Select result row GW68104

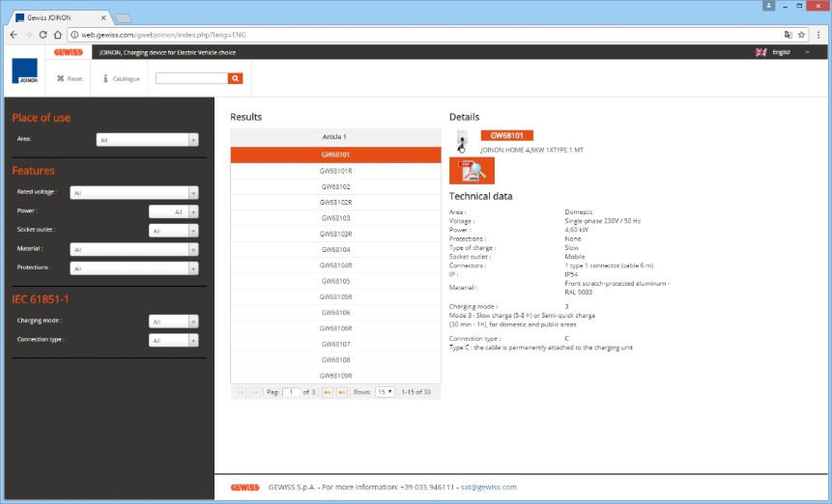[335, 250]
